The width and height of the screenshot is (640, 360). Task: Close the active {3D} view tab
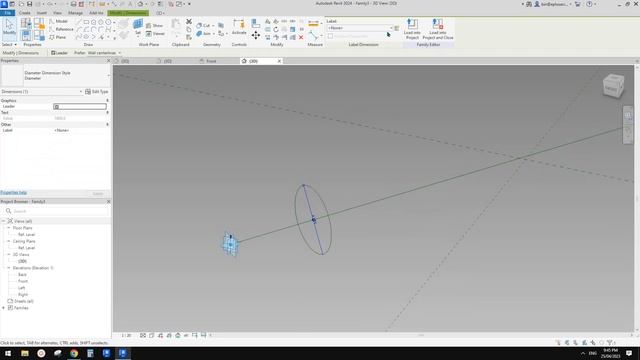coord(279,61)
